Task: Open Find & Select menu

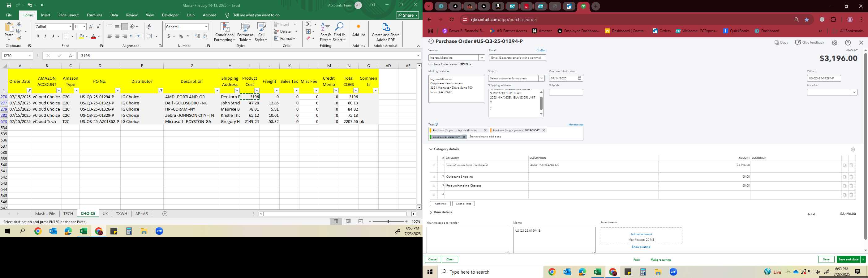Action: click(x=339, y=32)
